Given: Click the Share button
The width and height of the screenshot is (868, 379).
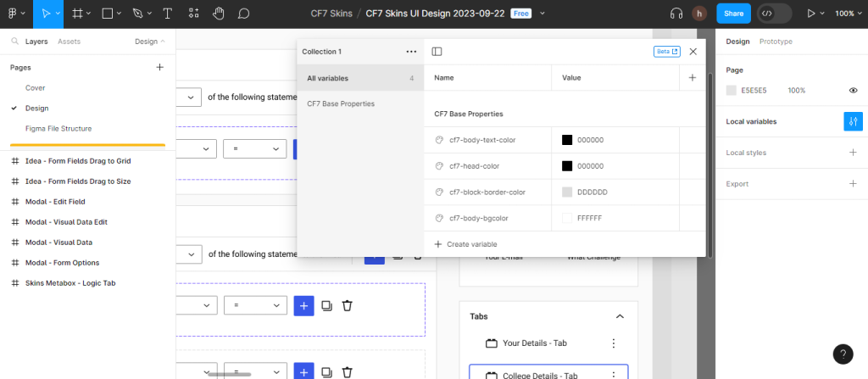Looking at the screenshot, I should coord(733,14).
